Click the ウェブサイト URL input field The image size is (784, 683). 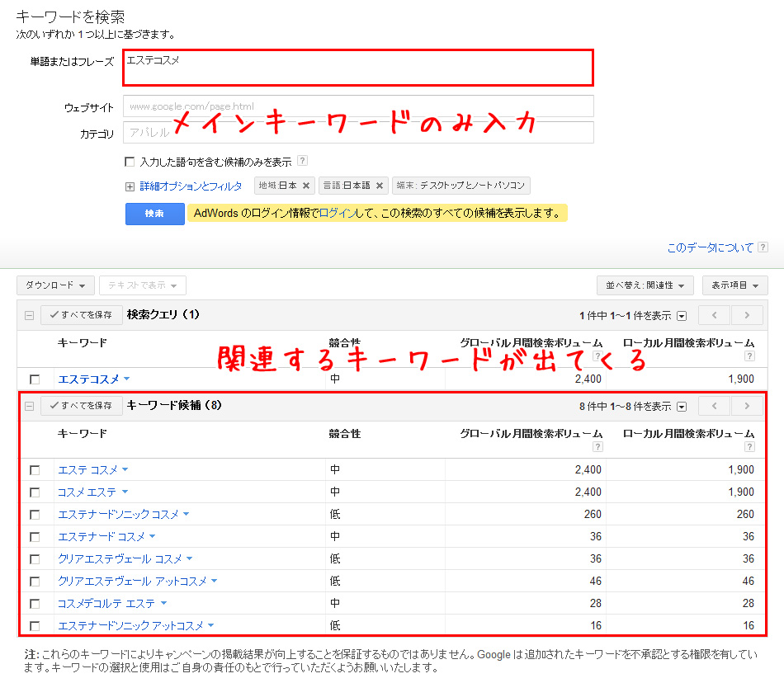tap(358, 106)
